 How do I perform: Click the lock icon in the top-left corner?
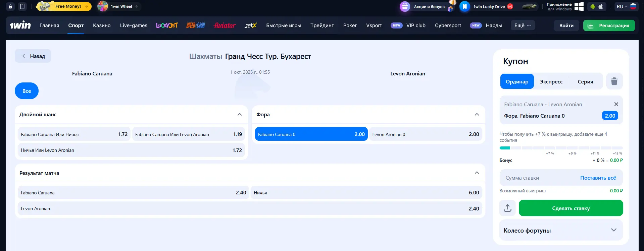click(x=10, y=6)
